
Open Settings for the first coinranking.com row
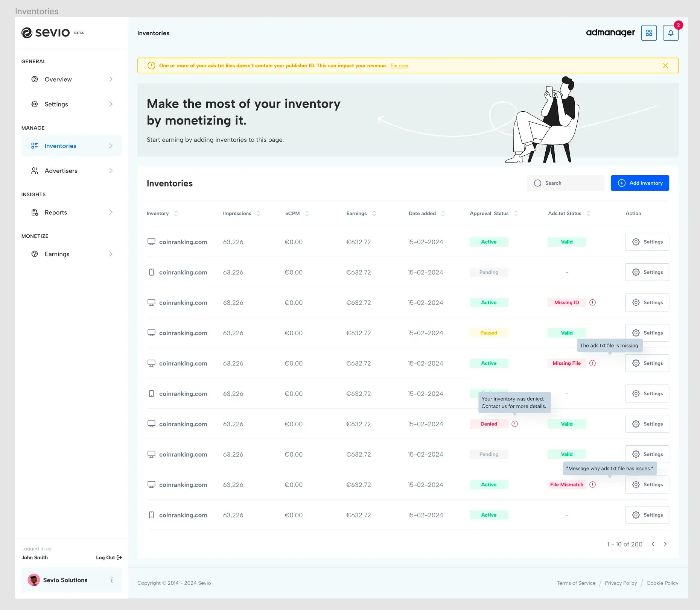[647, 242]
